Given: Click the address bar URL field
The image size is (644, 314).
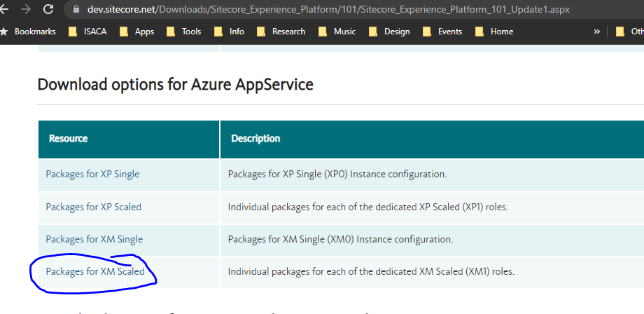Looking at the screenshot, I should (x=353, y=9).
